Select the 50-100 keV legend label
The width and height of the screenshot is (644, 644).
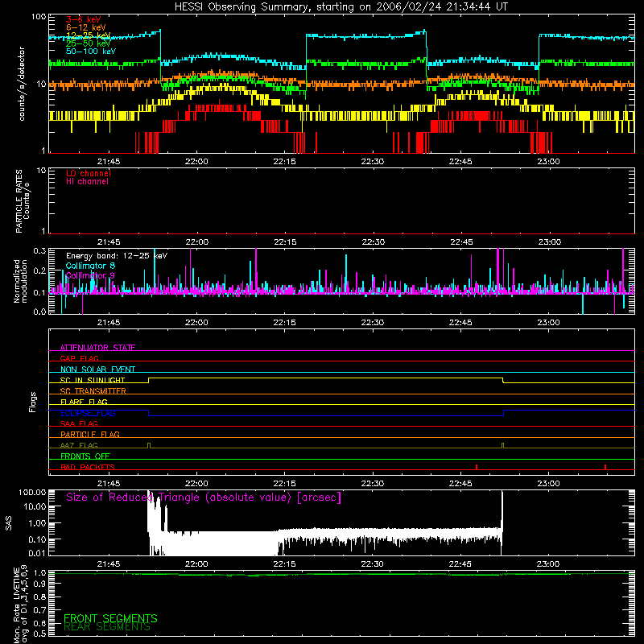(91, 52)
